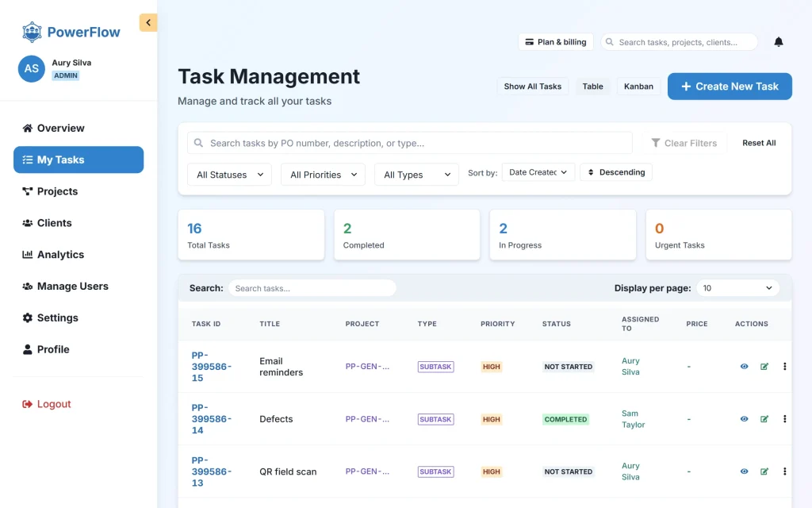This screenshot has height=508, width=812.
Task: Open Profile page
Action: (79, 349)
